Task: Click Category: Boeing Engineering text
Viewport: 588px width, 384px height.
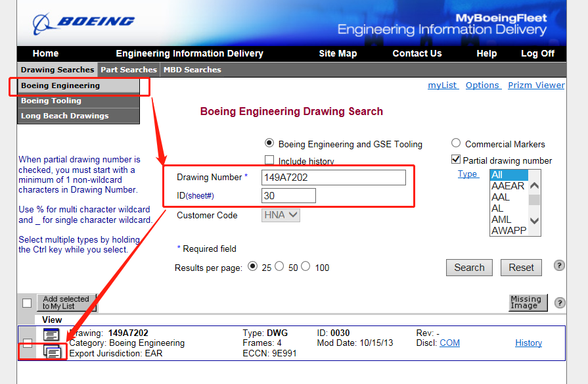Action: tap(127, 343)
